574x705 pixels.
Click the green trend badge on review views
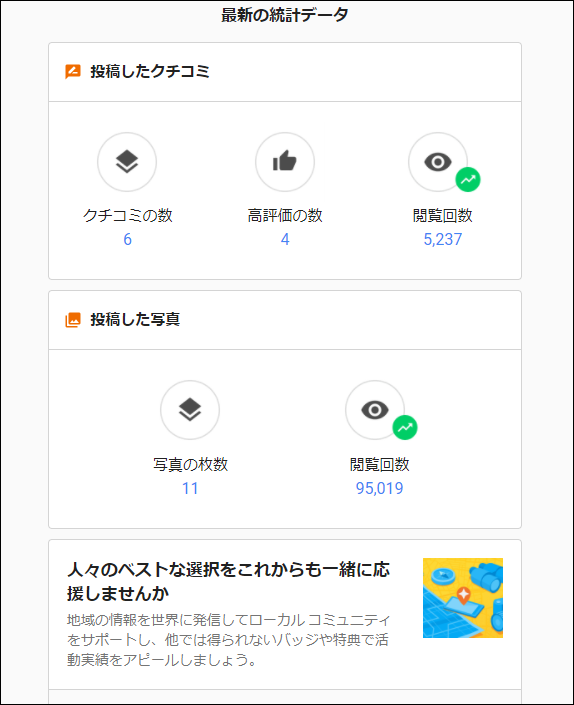coord(468,179)
